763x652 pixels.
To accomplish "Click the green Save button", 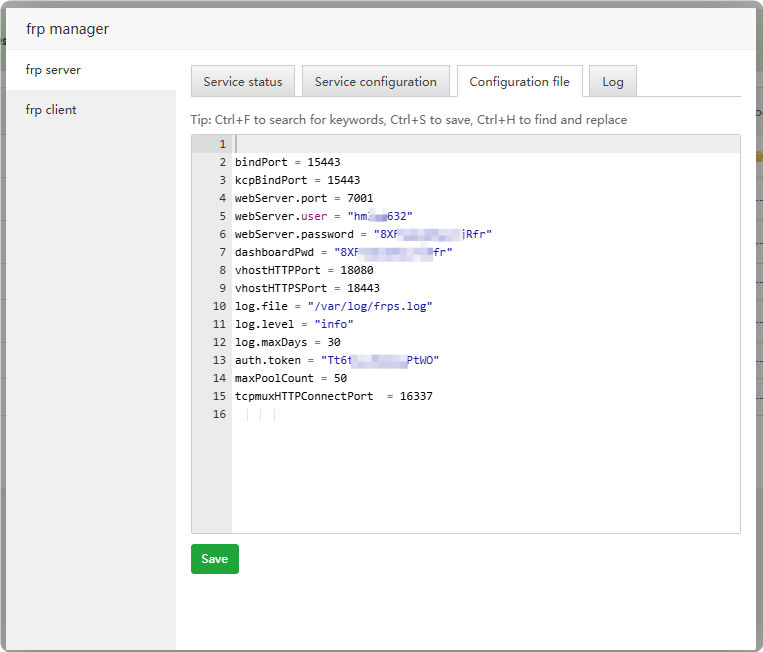I will [x=214, y=559].
